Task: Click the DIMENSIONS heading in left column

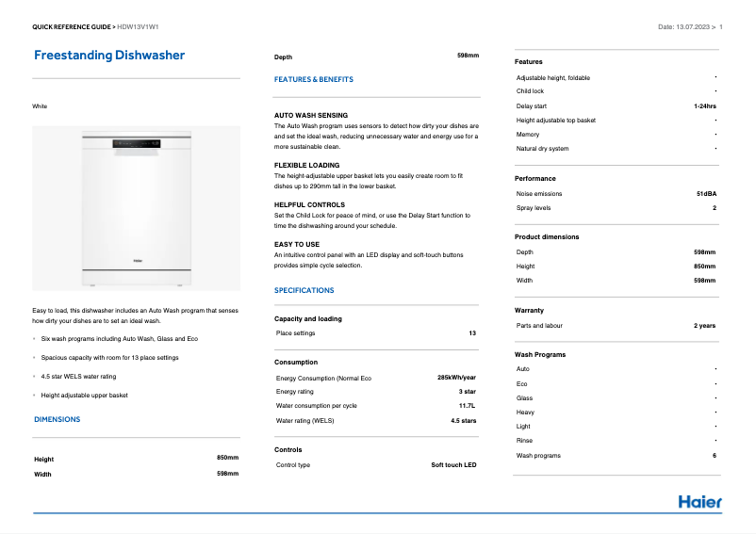Action: click(57, 419)
